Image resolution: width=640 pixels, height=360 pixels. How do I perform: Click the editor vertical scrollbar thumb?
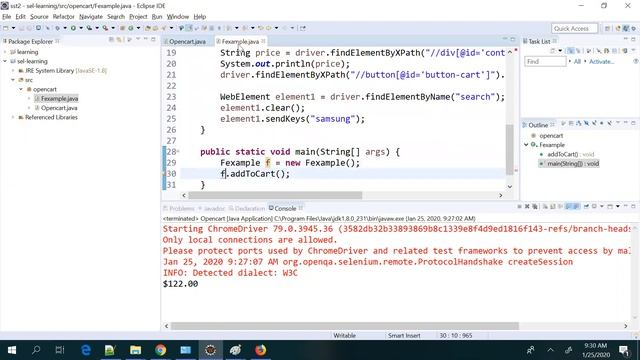click(x=510, y=149)
